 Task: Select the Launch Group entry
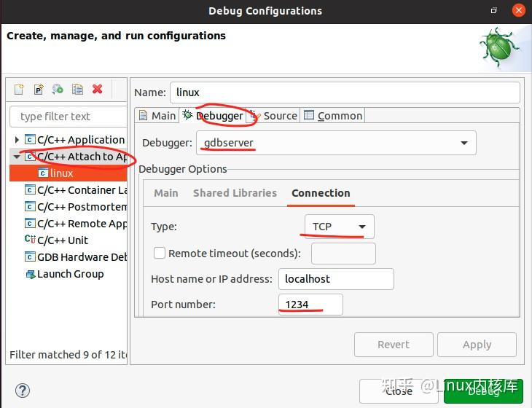click(70, 274)
